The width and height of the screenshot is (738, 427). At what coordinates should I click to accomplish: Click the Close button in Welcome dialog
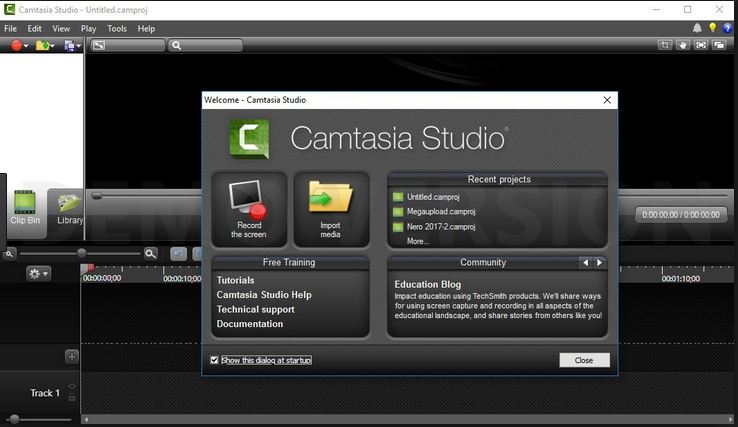point(584,360)
